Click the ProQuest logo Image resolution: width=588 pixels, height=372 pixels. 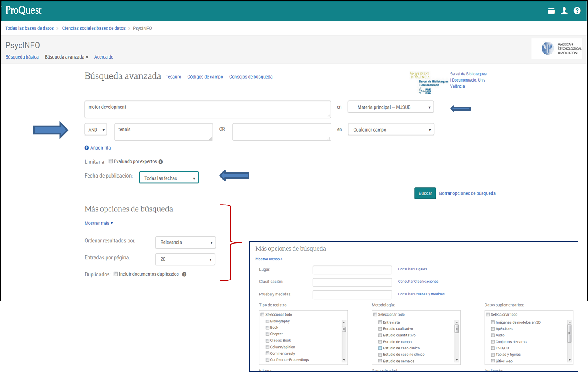(x=23, y=10)
